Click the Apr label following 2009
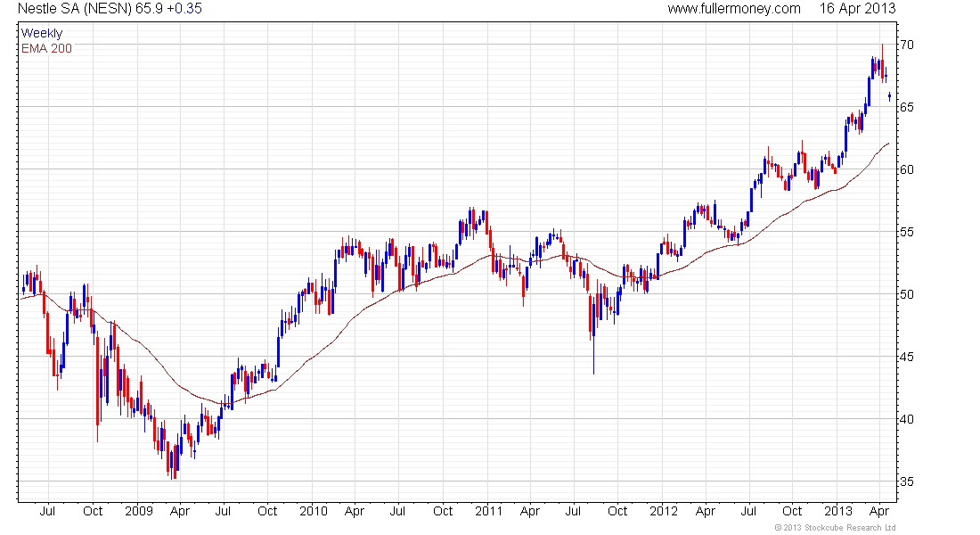The image size is (980, 535). pos(180,511)
